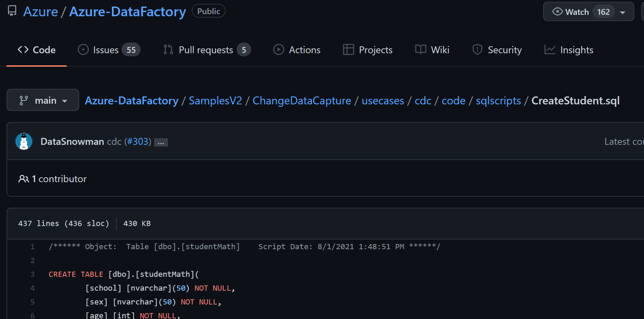Screen dimensions: 644x319
Task: Click the Projects table icon
Action: click(x=348, y=49)
